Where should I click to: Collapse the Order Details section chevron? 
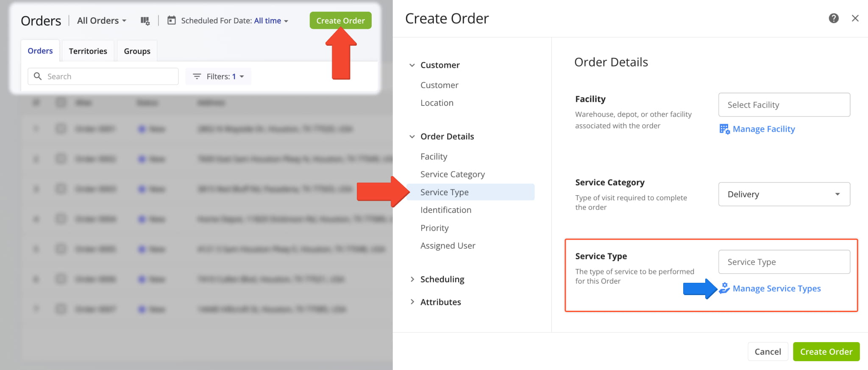click(x=412, y=137)
